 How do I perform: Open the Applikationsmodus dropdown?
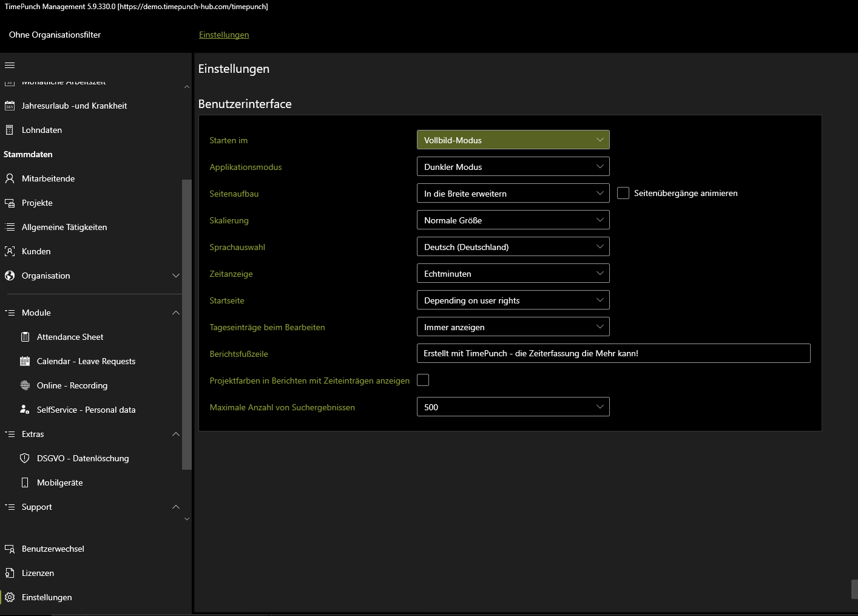(x=513, y=167)
